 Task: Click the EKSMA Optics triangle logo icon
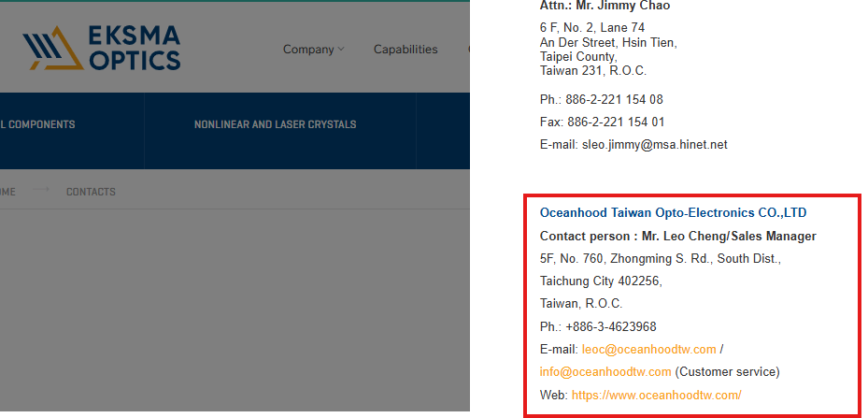click(x=50, y=48)
